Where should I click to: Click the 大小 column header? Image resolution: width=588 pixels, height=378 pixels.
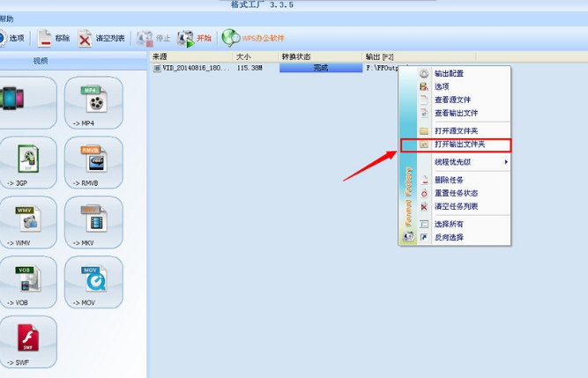click(255, 56)
